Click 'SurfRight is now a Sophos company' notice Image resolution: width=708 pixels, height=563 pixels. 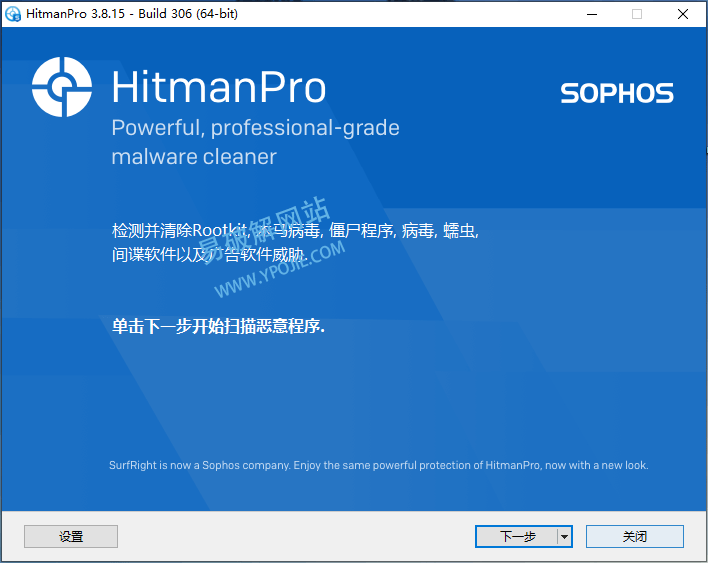tap(378, 465)
